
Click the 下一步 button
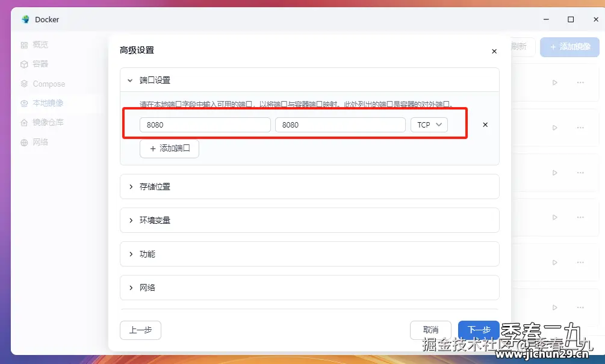pyautogui.click(x=479, y=330)
